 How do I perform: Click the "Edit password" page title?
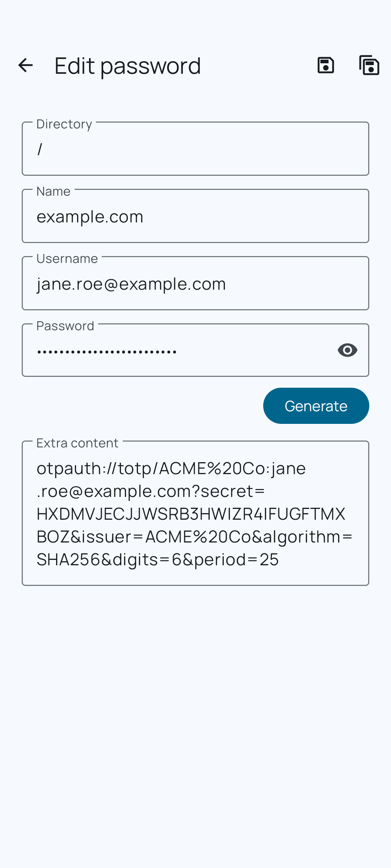(x=127, y=66)
